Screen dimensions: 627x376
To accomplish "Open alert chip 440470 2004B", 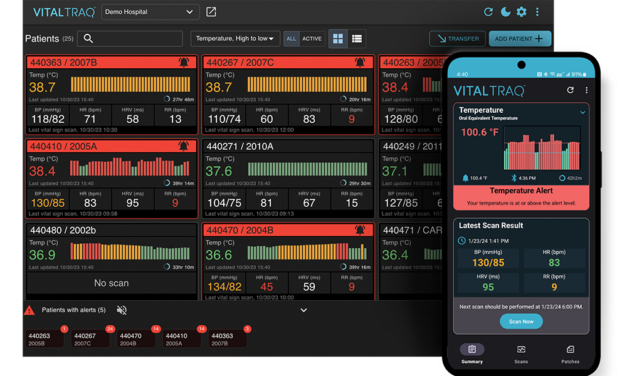I will (137, 339).
